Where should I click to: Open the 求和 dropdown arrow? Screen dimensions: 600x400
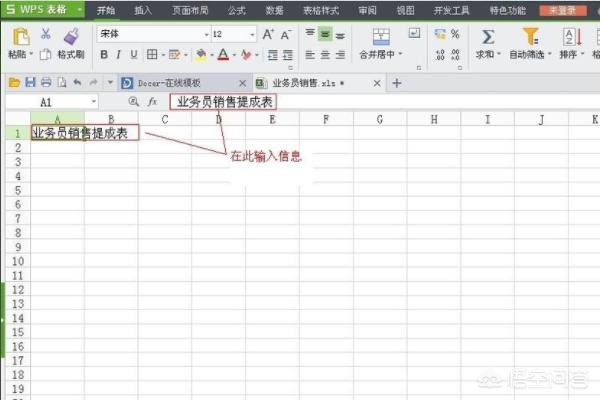(499, 54)
